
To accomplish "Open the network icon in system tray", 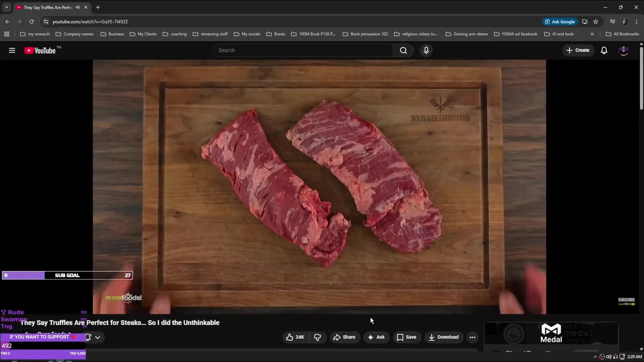I will pos(621,357).
